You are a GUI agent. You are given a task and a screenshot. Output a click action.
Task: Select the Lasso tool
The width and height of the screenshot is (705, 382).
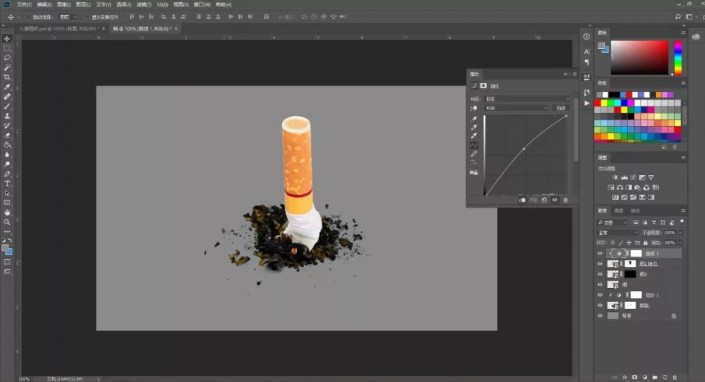point(7,58)
